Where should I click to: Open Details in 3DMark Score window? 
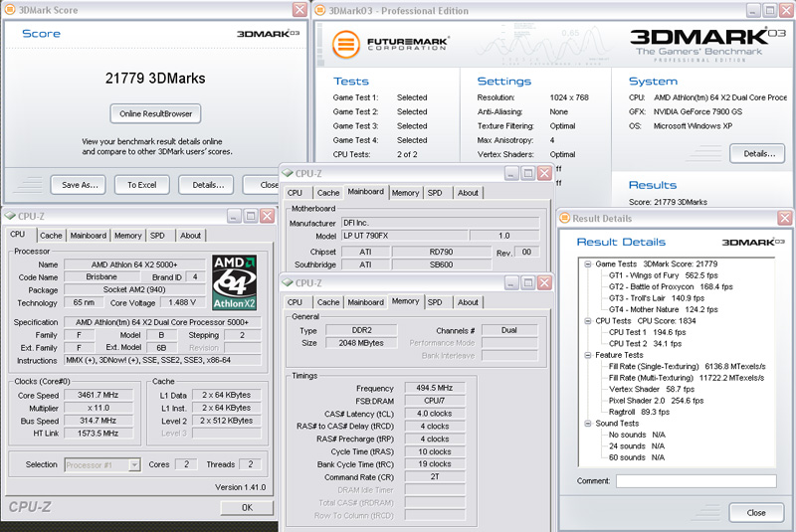(206, 185)
